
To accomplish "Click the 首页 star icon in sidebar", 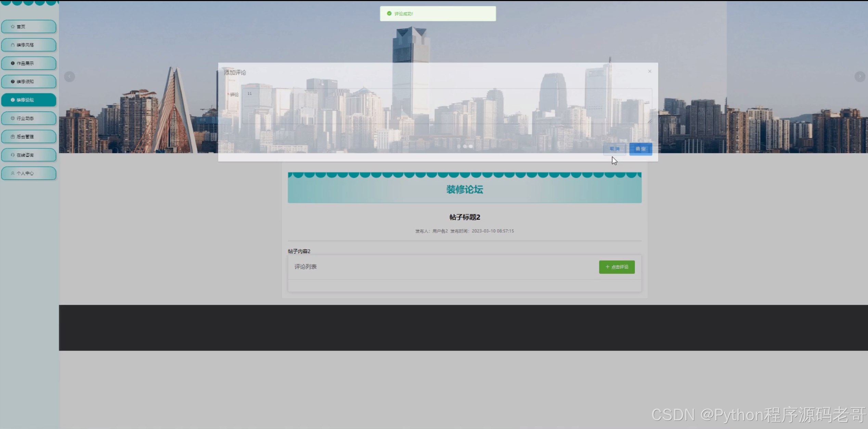I will click(13, 27).
